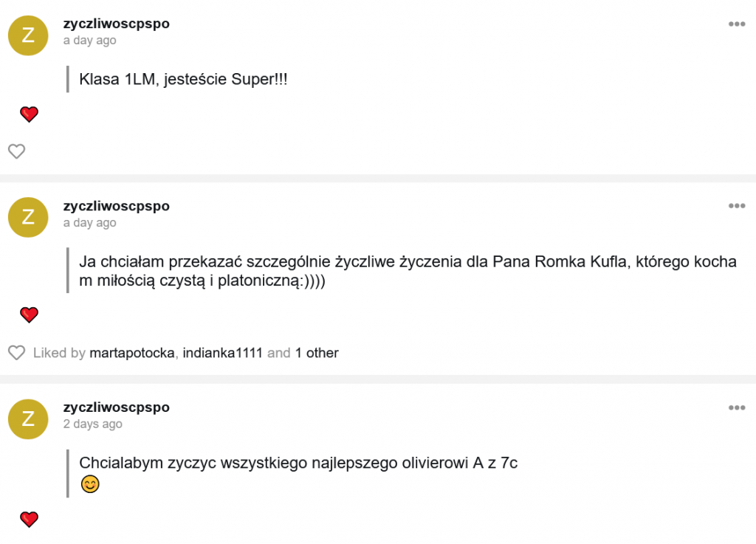Click the Z avatar of the first post
756x544 pixels.
[x=28, y=35]
